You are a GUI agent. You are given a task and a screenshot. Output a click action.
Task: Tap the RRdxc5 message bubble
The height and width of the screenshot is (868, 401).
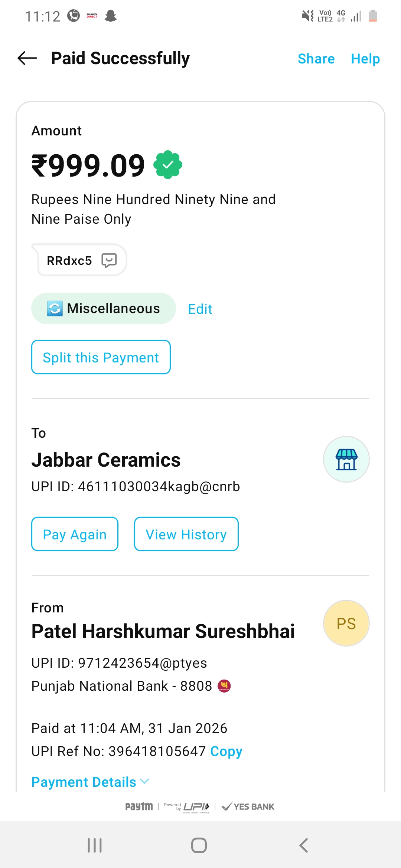click(69, 260)
